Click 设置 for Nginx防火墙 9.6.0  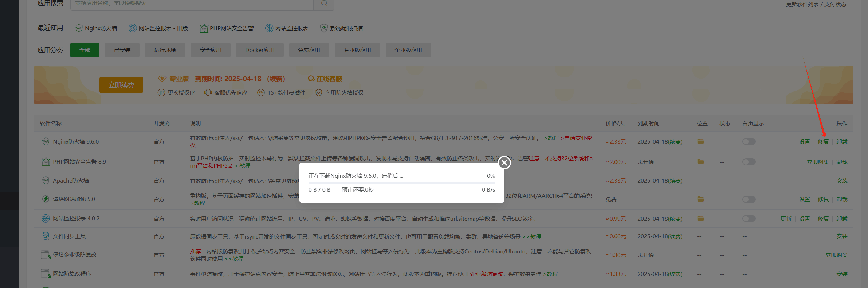(x=805, y=141)
